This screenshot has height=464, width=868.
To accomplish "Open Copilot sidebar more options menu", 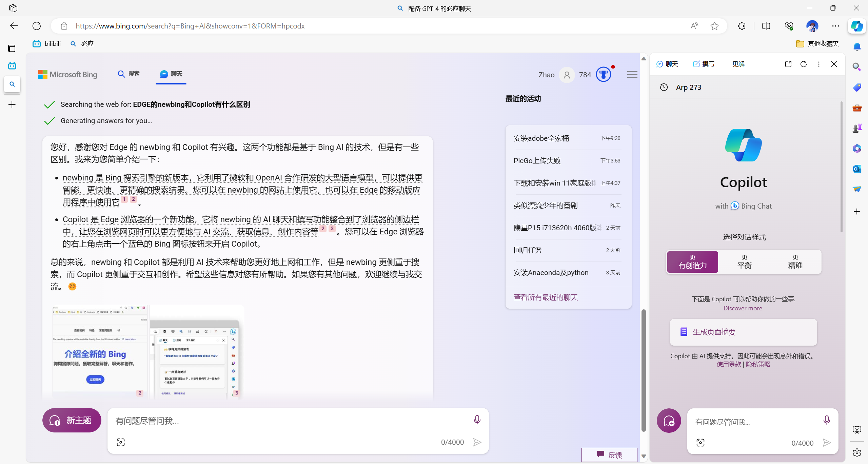I will click(x=818, y=64).
